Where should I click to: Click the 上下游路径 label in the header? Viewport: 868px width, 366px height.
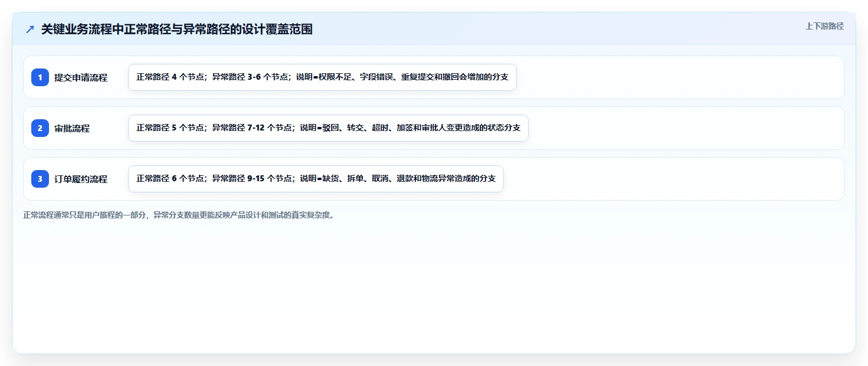click(x=824, y=26)
